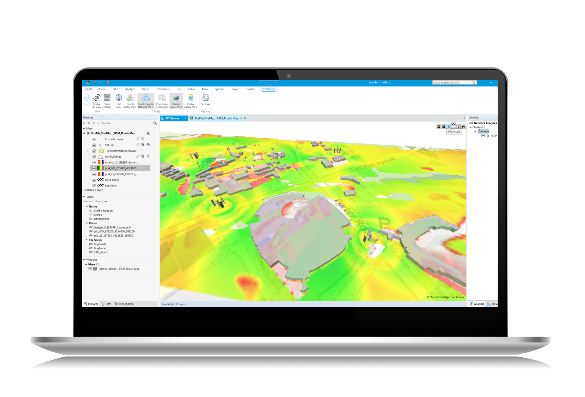
Task: Click the colored overlapping circles ribbon icon
Action: 130,98
